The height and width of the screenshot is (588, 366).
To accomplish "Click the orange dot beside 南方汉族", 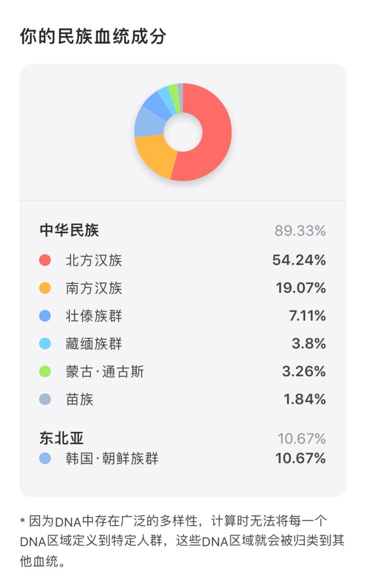I will click(x=45, y=288).
